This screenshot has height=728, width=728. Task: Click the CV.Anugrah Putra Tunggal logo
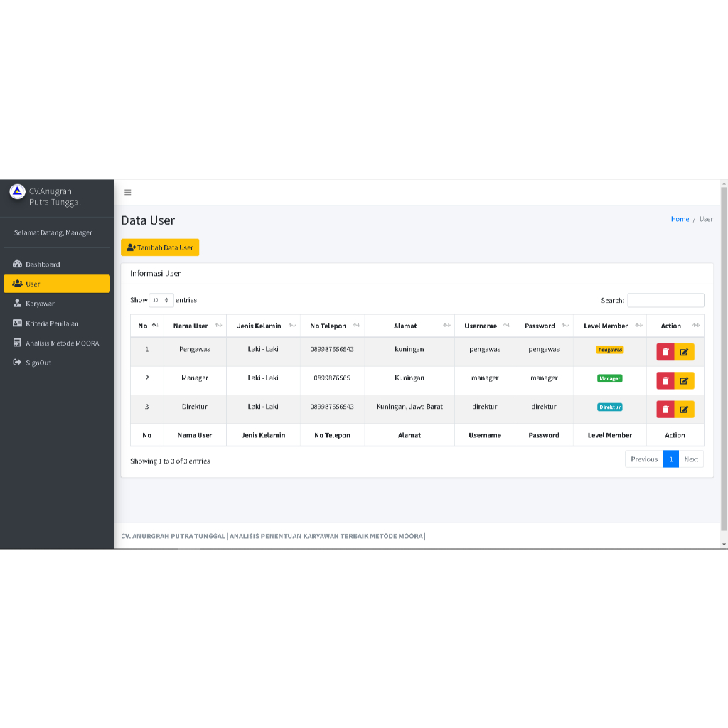coord(17,192)
